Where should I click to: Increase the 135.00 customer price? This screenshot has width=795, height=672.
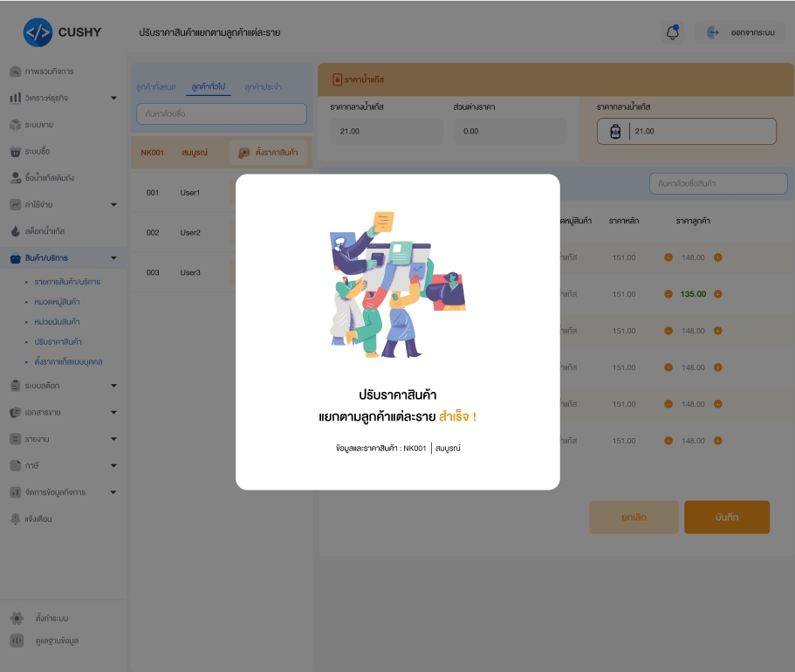tap(718, 294)
